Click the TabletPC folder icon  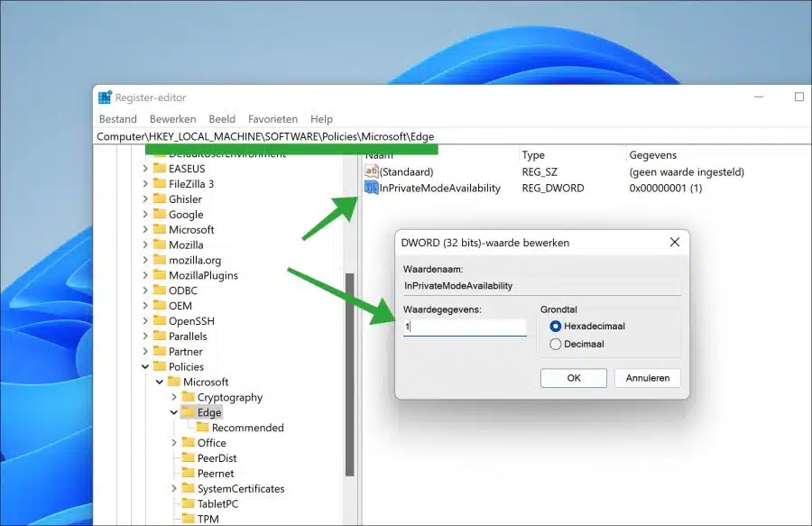[x=189, y=503]
